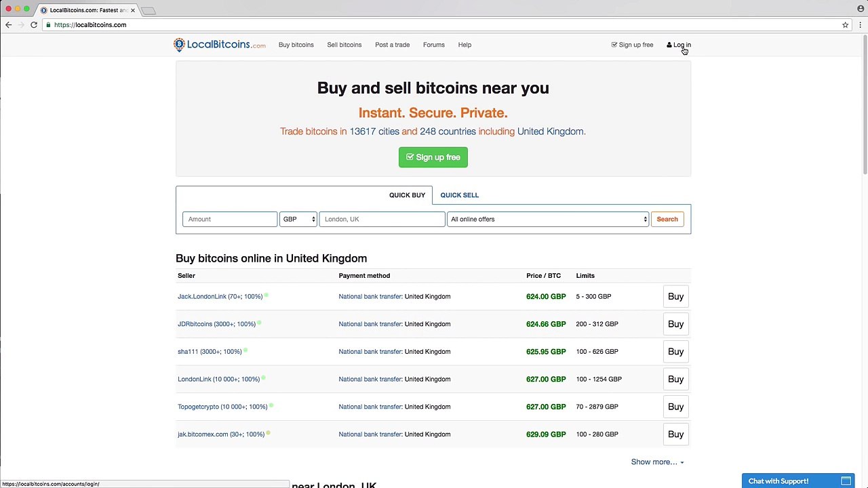868x488 pixels.
Task: Open a new browser tab
Action: pos(149,10)
